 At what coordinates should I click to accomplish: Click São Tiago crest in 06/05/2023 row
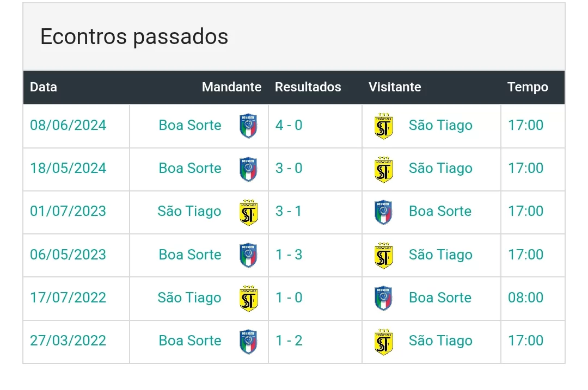click(384, 255)
